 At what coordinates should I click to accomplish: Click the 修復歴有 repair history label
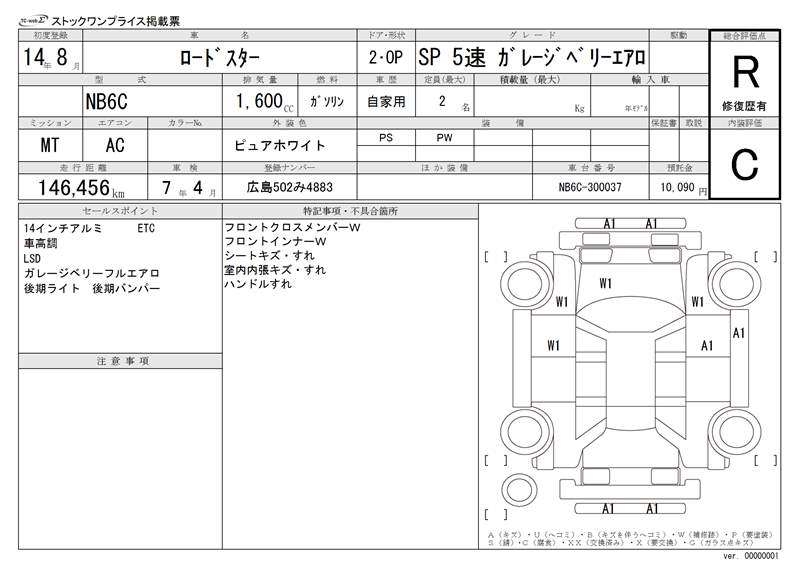744,106
